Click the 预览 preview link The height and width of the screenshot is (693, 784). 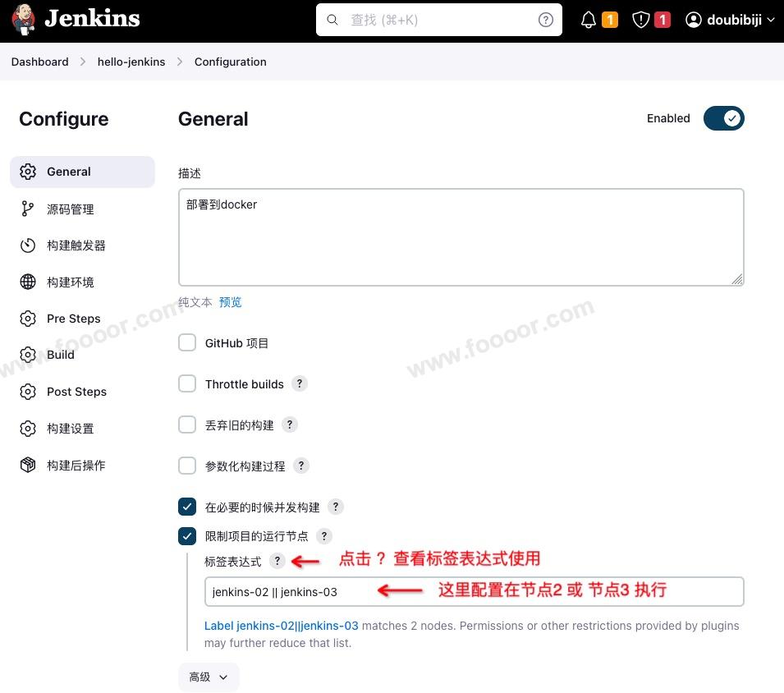[x=230, y=302]
